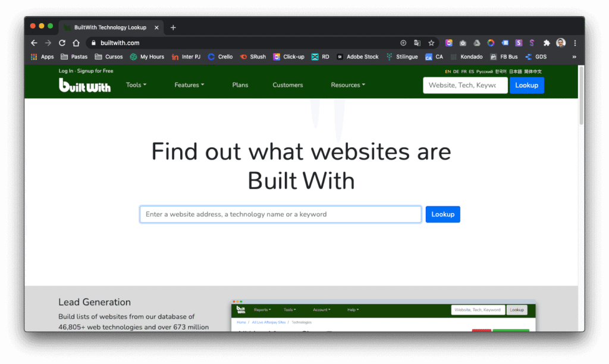Click the camera extension icon
This screenshot has height=364, width=609.
(x=463, y=43)
